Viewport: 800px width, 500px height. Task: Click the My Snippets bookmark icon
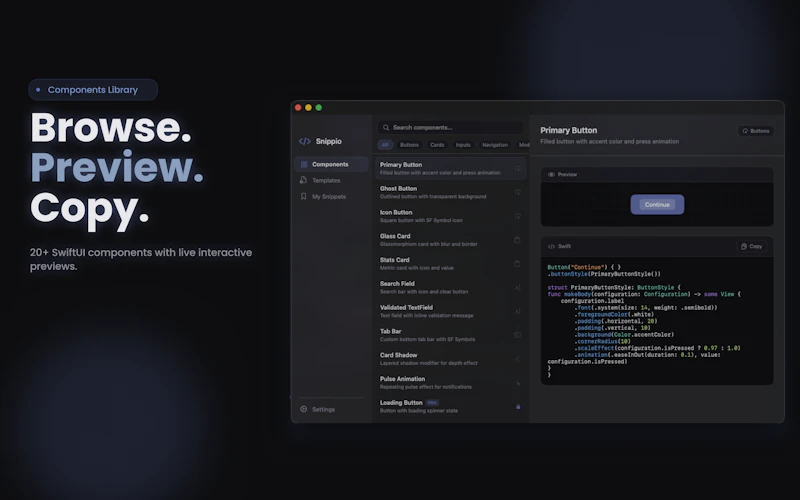[x=304, y=196]
